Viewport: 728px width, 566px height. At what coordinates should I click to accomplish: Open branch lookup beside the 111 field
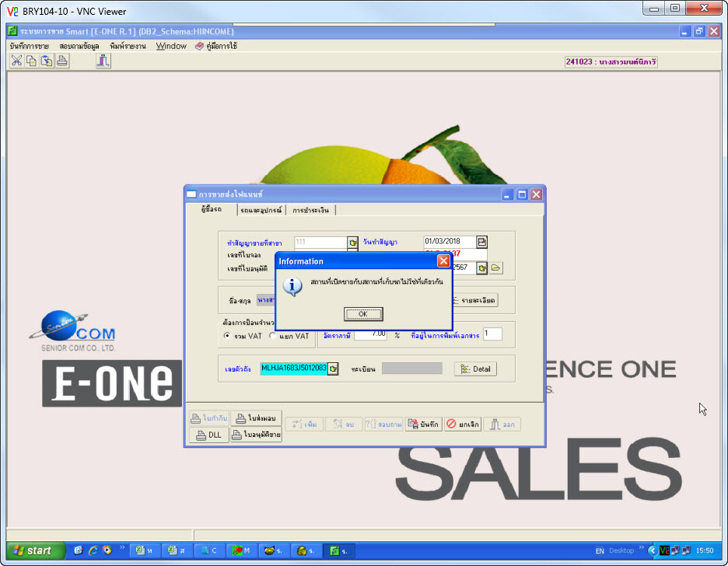352,243
